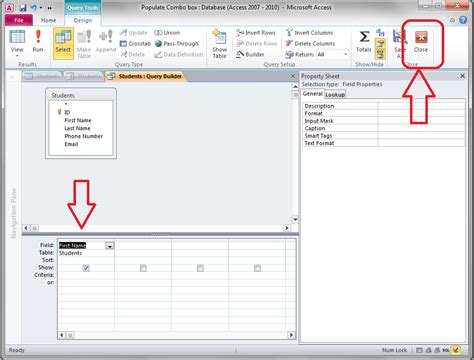Select Crosstab query type
The height and width of the screenshot is (360, 474).
pyautogui.click(x=135, y=44)
